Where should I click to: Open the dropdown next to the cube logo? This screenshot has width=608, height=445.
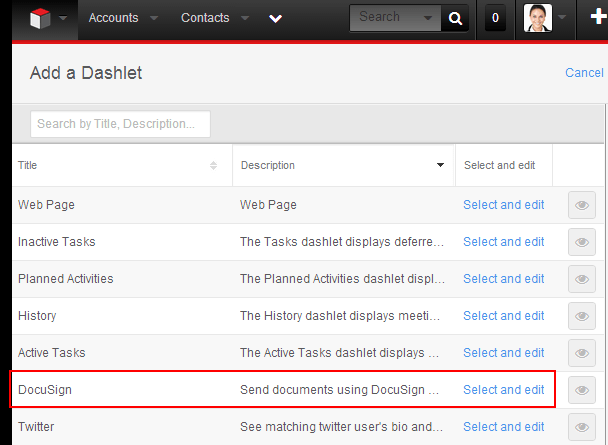(63, 18)
